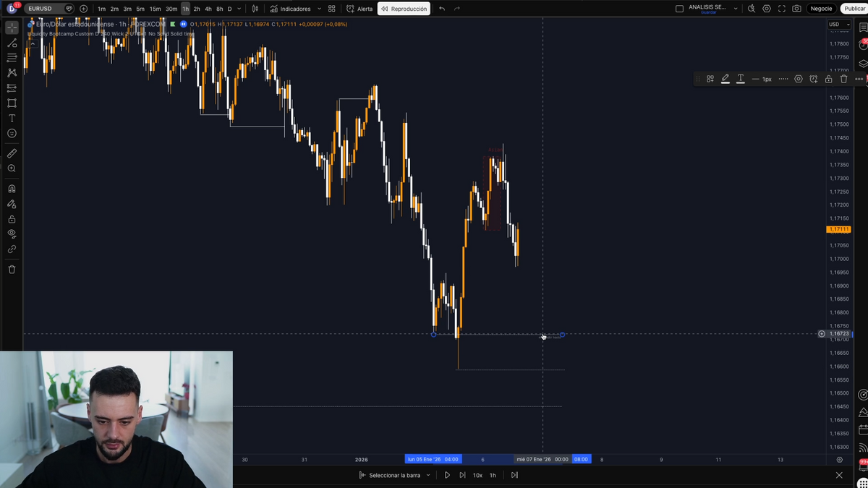Click the Negocie button
Image resolution: width=868 pixels, height=488 pixels.
821,9
